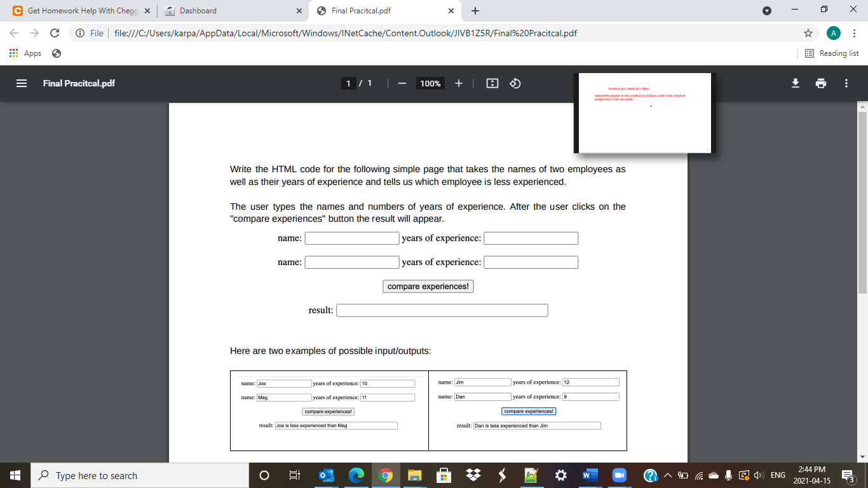Close the Chegg tab
The image size is (868, 488).
[x=147, y=11]
